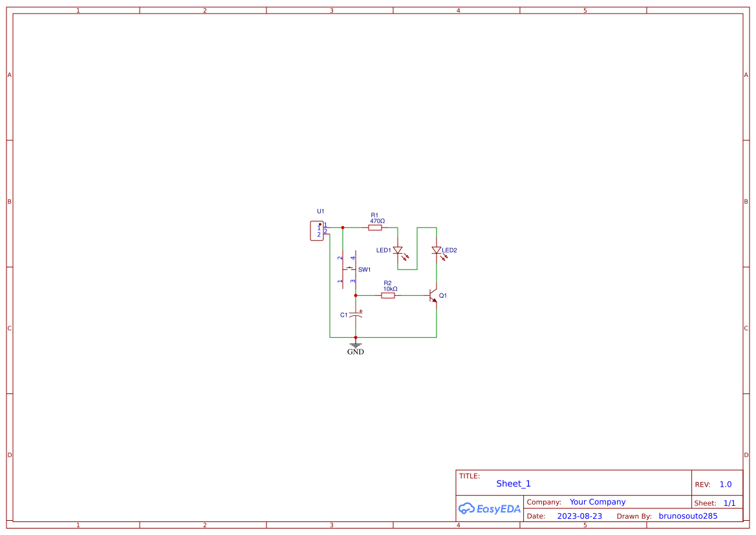Select the LED1 designator label

coord(383,250)
